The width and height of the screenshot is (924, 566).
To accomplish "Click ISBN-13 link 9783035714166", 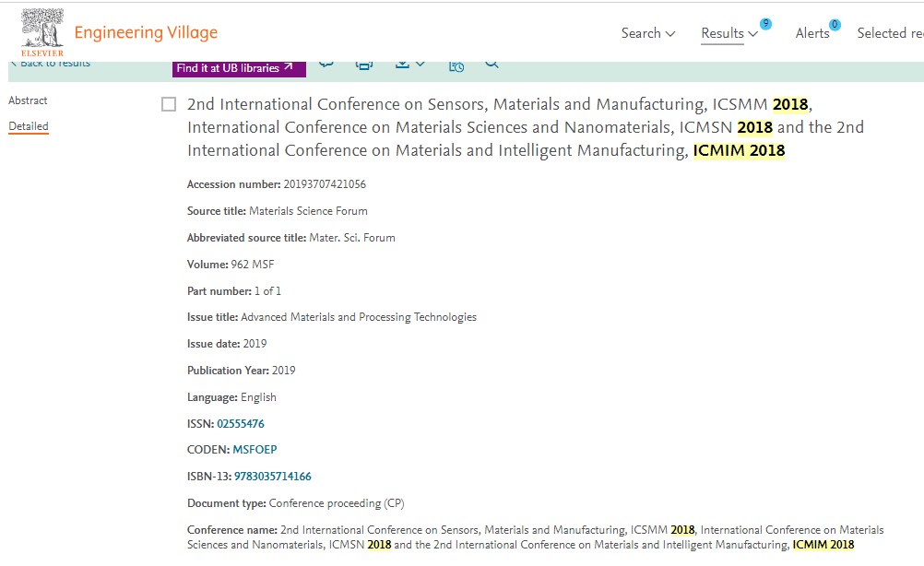I will [273, 477].
